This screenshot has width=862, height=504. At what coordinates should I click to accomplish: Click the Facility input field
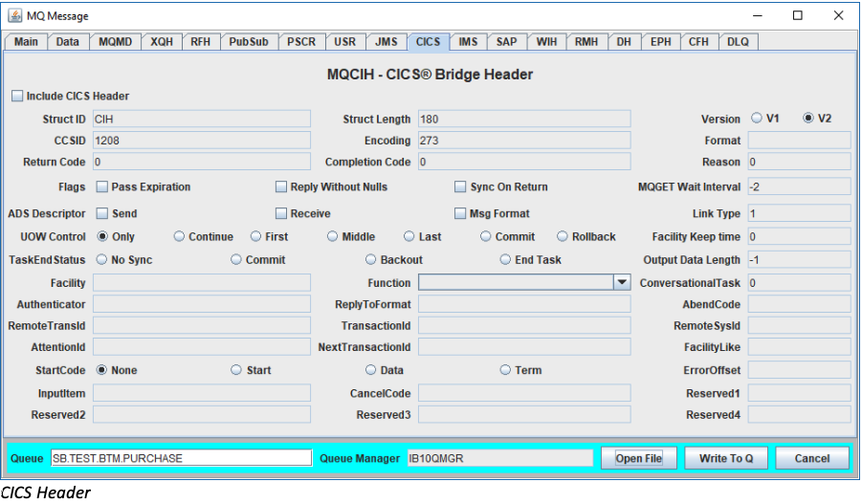coord(202,282)
